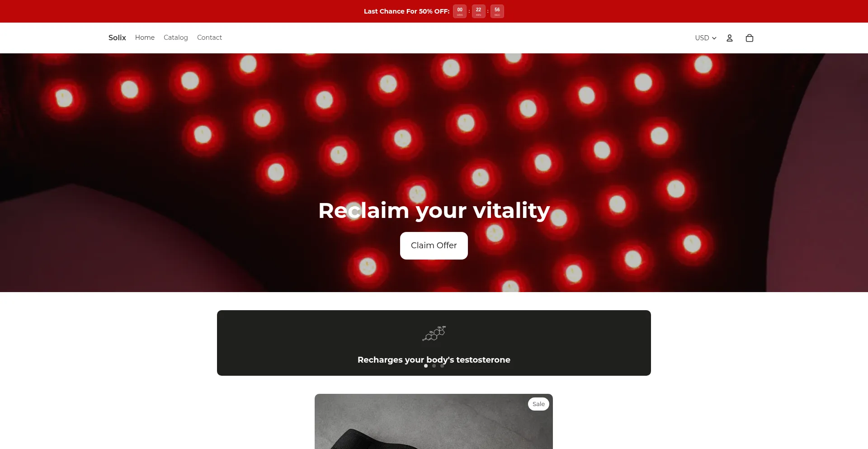
Task: Click the countdown seconds box
Action: (x=497, y=11)
